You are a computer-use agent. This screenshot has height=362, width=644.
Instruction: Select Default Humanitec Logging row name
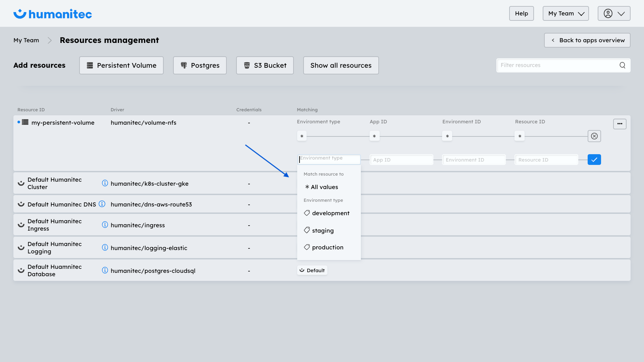tap(55, 248)
